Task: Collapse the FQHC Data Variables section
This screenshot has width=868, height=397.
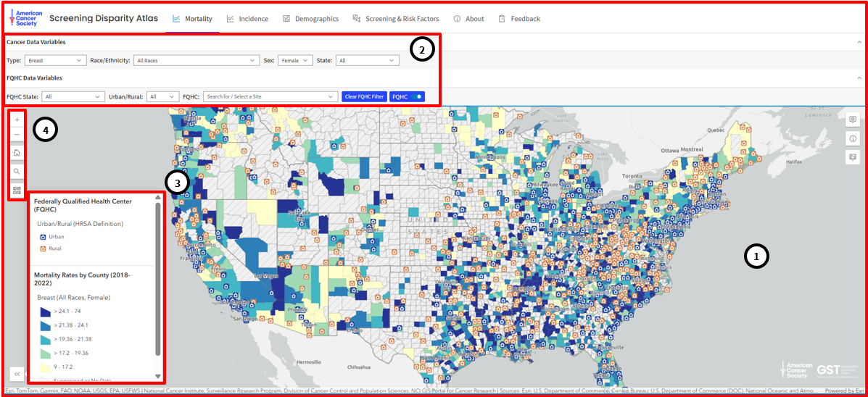Action: 859,78
